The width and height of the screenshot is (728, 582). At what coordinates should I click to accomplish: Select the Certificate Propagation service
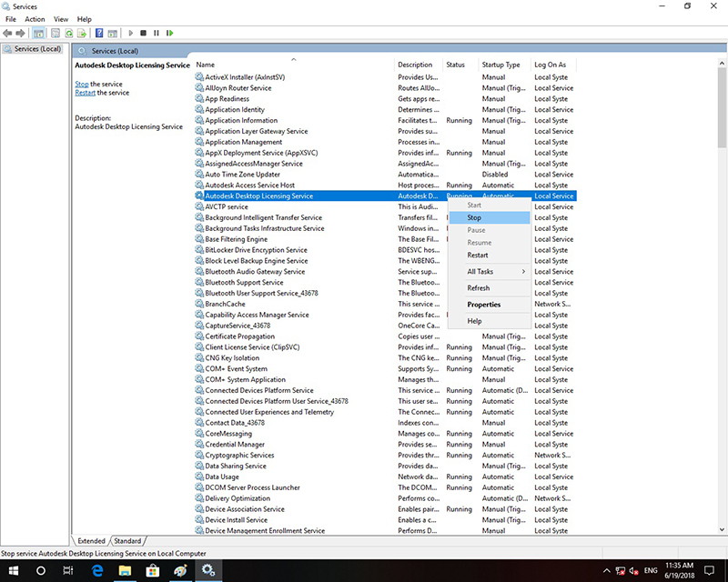pyautogui.click(x=385, y=336)
